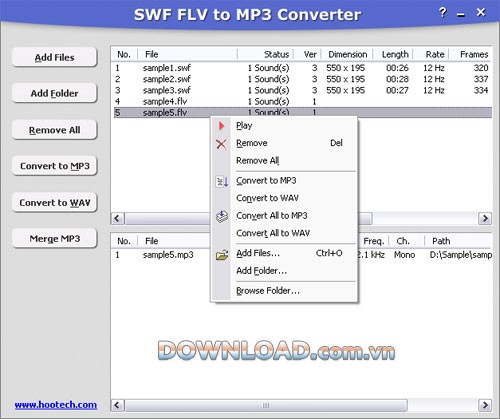Click the red Play arrow icon
This screenshot has width=500, height=419.
221,126
